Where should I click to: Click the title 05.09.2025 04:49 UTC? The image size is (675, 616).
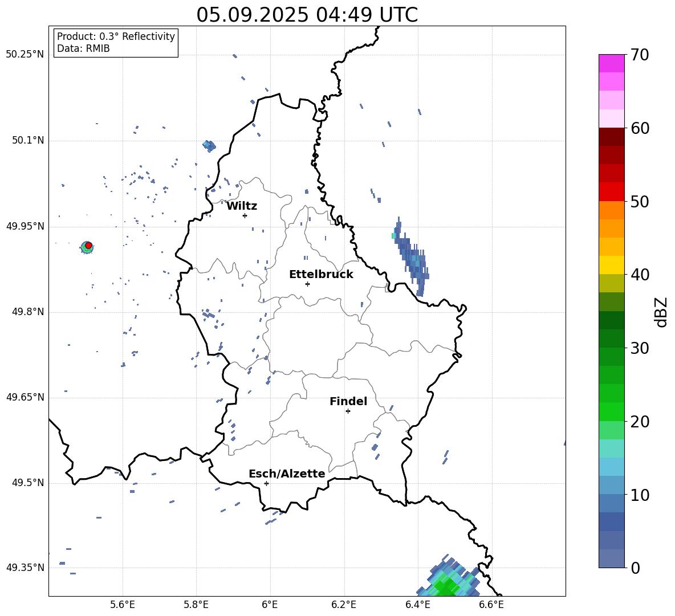307,15
